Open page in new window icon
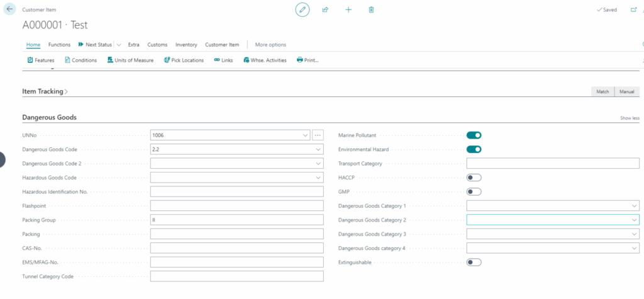This screenshot has height=299, width=644. 633,9
